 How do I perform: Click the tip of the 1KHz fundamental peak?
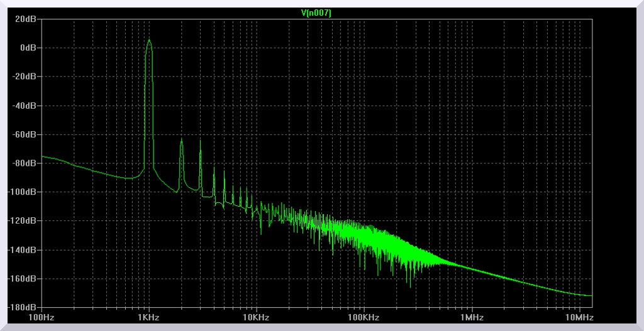[149, 40]
